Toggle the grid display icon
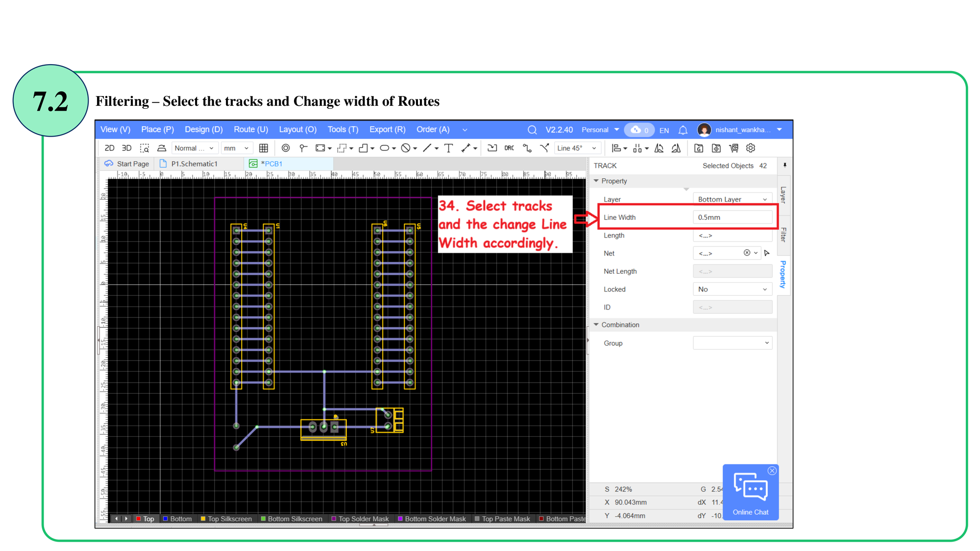The height and width of the screenshot is (551, 980). pyautogui.click(x=264, y=148)
